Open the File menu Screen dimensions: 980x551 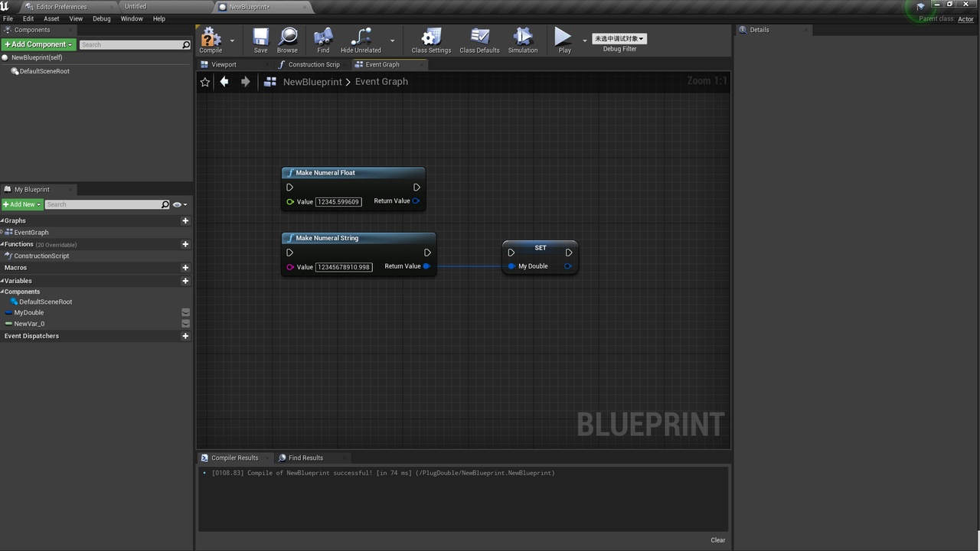coord(8,18)
